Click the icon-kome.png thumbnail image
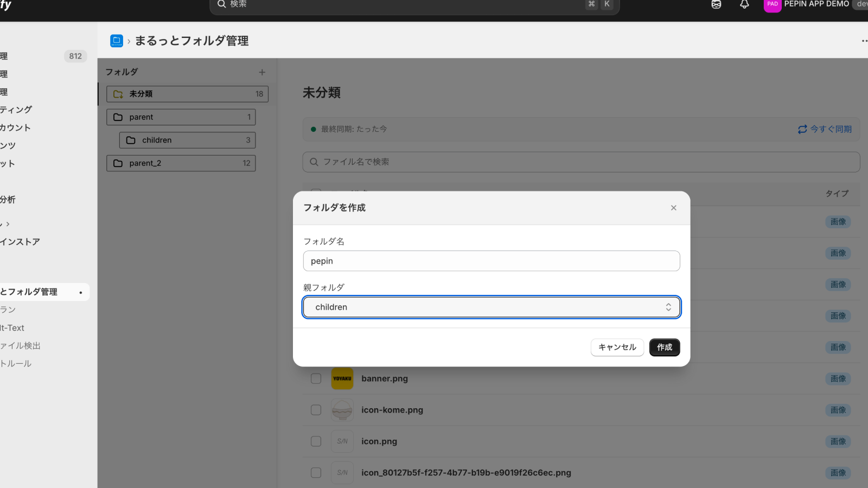Image resolution: width=868 pixels, height=488 pixels. [x=342, y=410]
